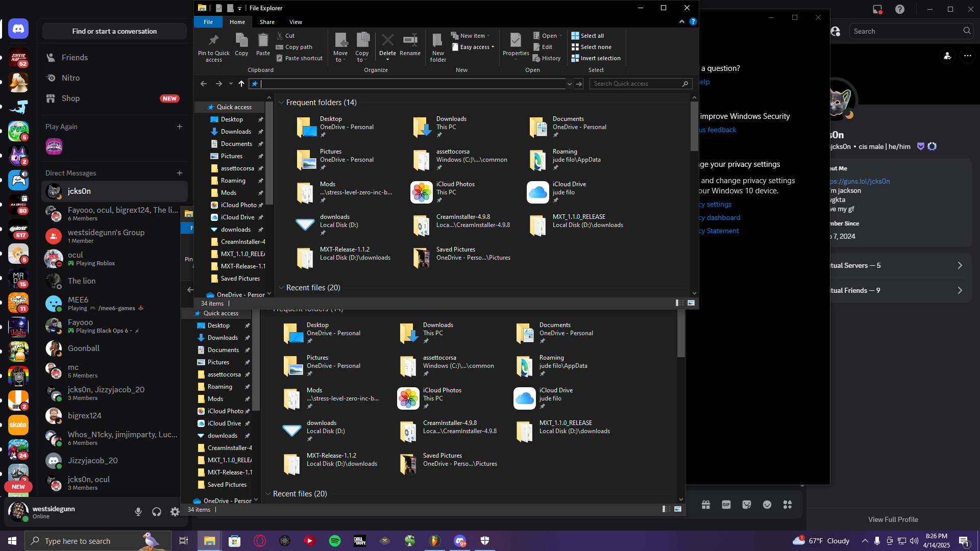Click View Full Profile link
980x551 pixels.
pyautogui.click(x=893, y=519)
